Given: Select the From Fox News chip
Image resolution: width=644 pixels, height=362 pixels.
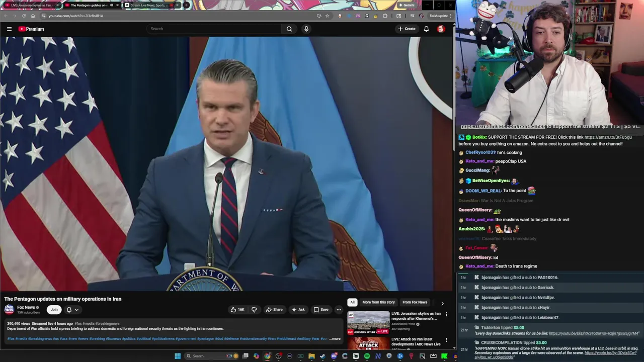Looking at the screenshot, I should (415, 302).
